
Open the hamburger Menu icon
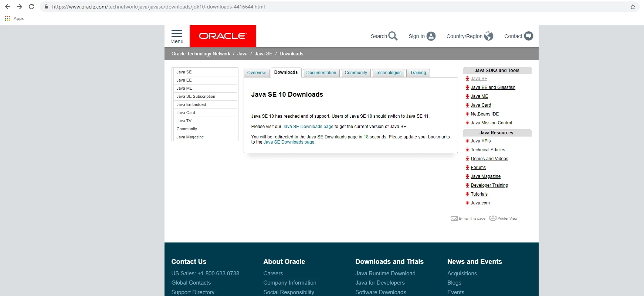point(177,33)
